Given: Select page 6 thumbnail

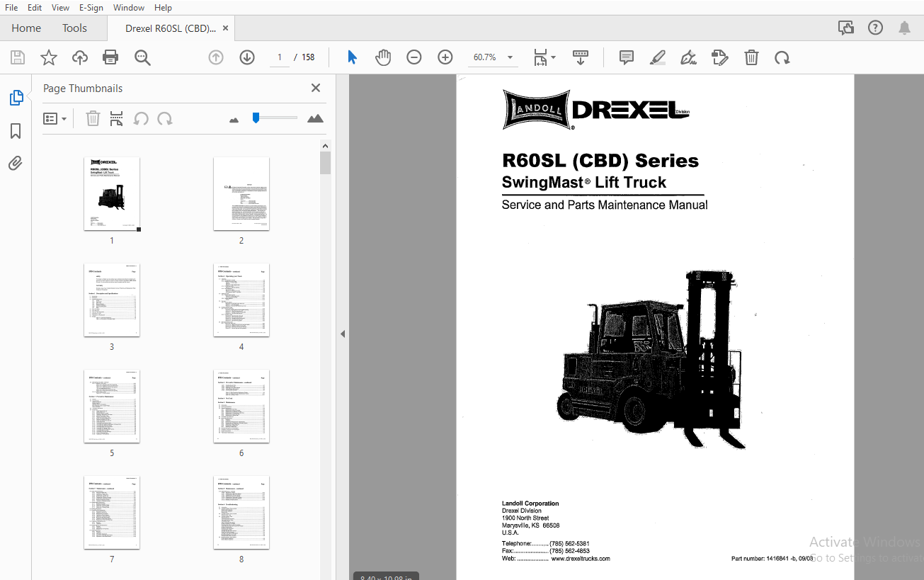Looking at the screenshot, I should (x=241, y=406).
